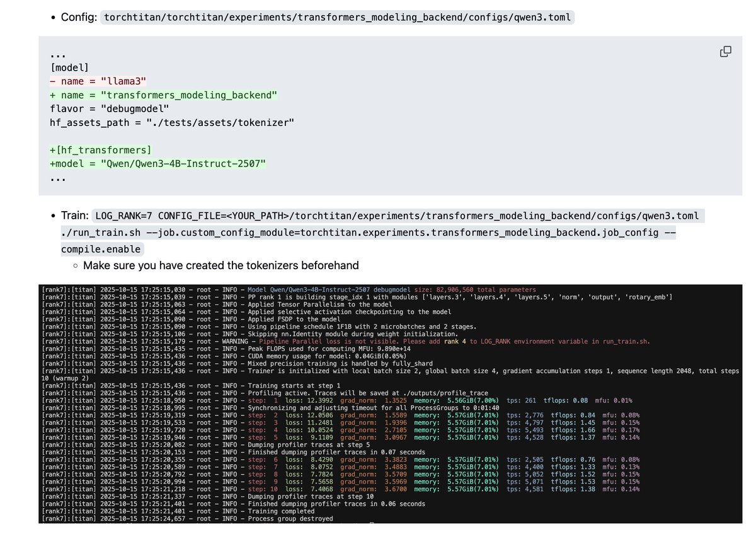Viewport: 756px width, 537px height.
Task: Click the 'Train:' bullet label
Action: coord(76,216)
